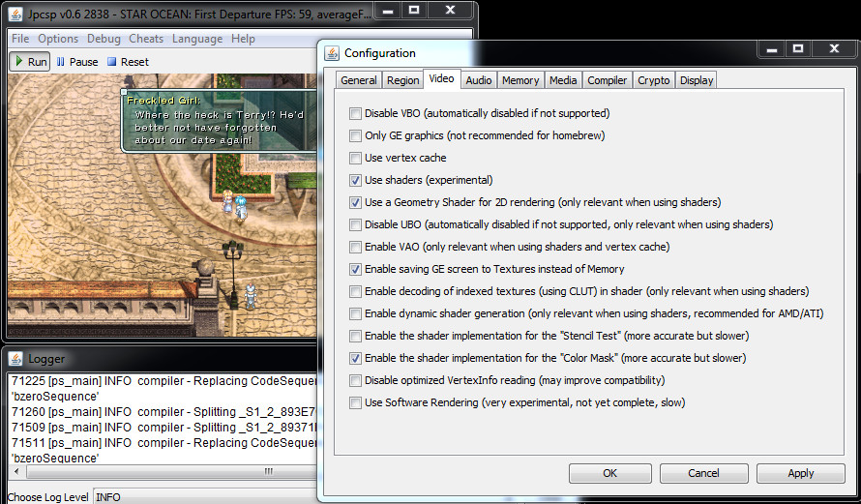Click the Apply button
Viewport: 861px width, 504px height.
(800, 473)
